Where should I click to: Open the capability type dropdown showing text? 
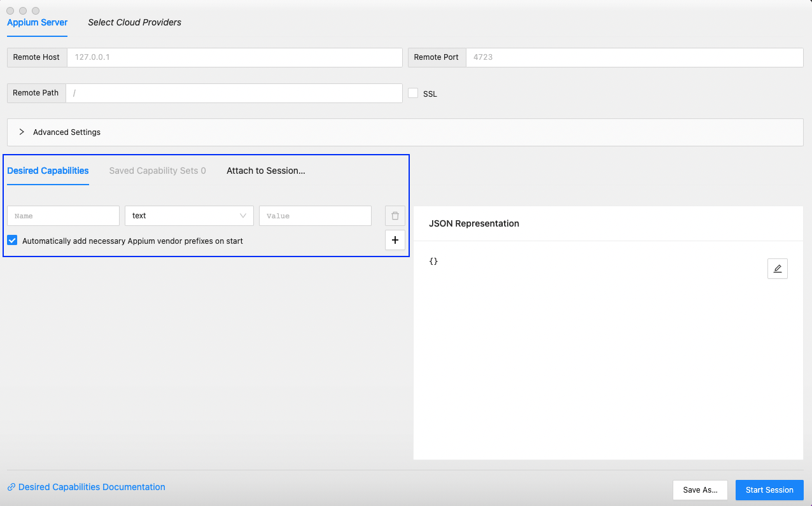[189, 215]
